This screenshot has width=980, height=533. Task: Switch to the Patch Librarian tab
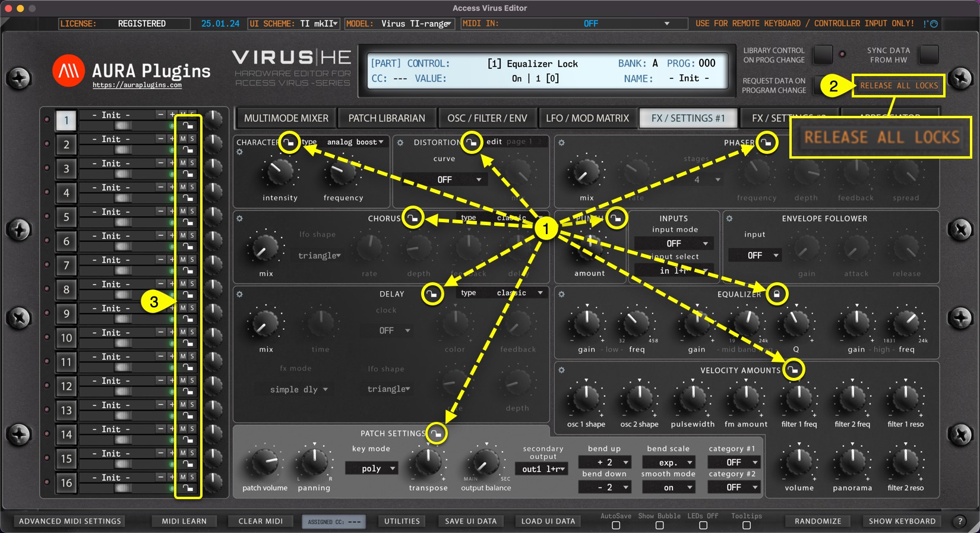387,118
